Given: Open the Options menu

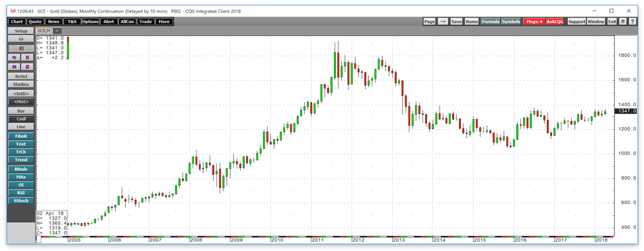Looking at the screenshot, I should point(90,22).
